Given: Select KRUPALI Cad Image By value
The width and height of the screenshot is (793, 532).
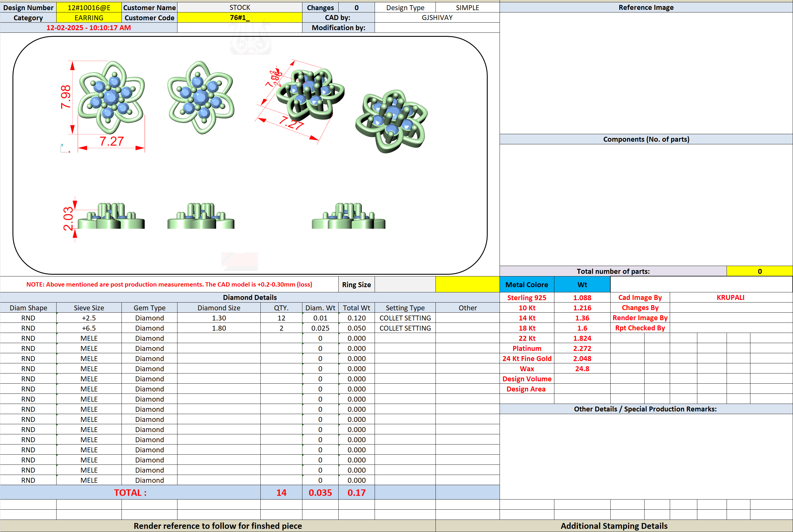Looking at the screenshot, I should [x=731, y=298].
